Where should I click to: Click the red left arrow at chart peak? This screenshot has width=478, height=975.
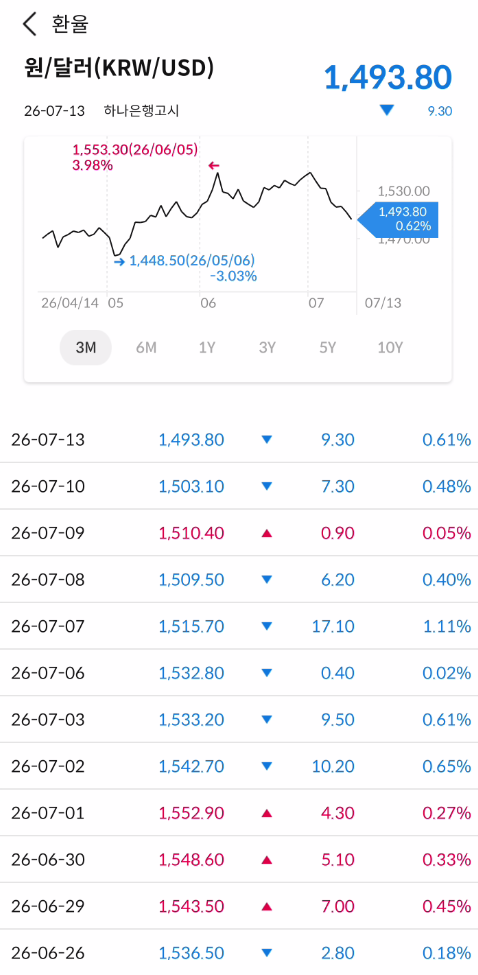click(214, 165)
